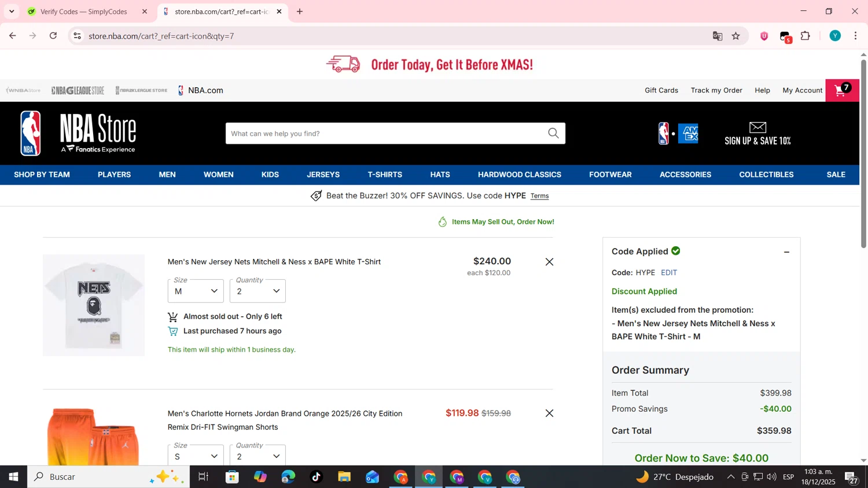This screenshot has height=488, width=868.
Task: Remove the Nets BAPE T-Shirt item
Action: tap(549, 262)
